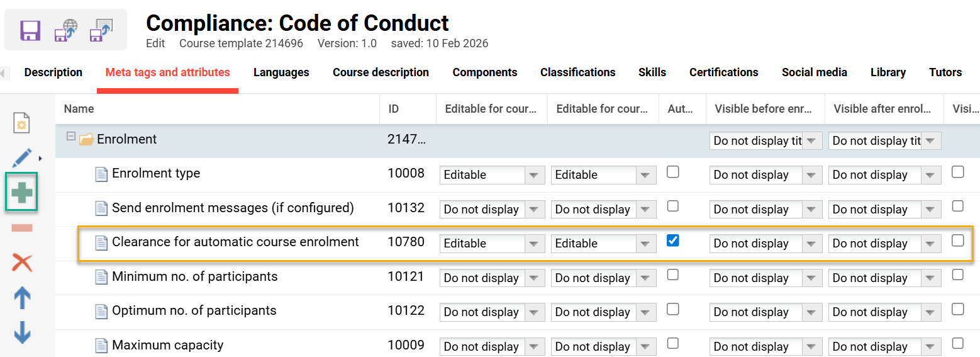
Task: Click the save and check-in document icon
Action: tap(101, 30)
